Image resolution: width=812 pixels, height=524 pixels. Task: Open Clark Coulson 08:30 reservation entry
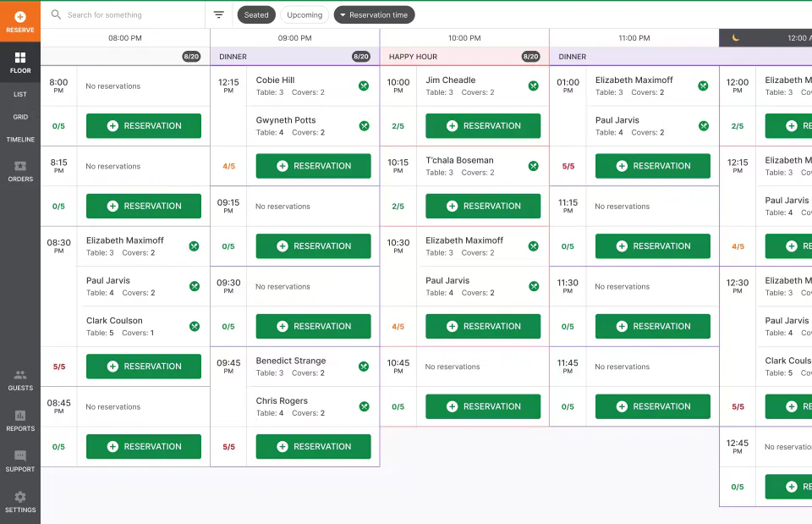pos(144,327)
